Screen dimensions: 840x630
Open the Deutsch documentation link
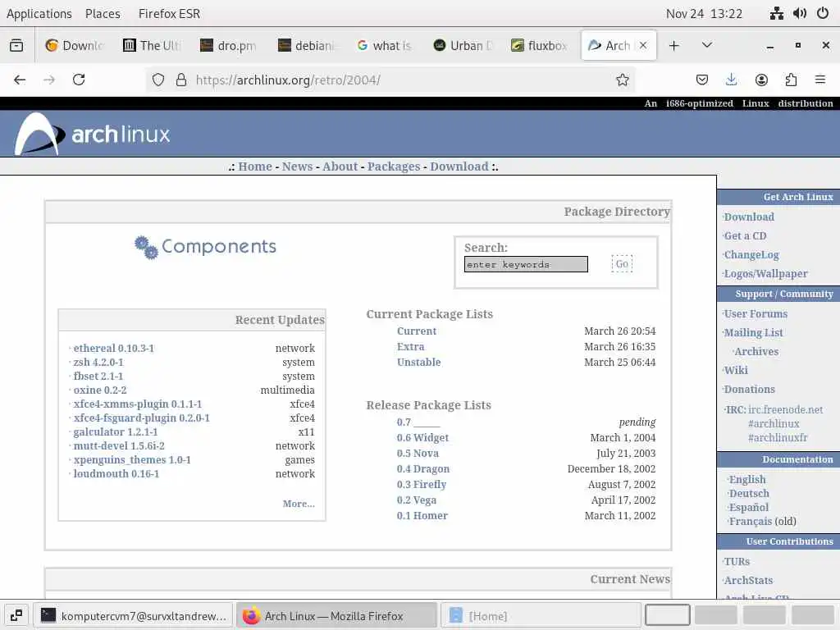[749, 493]
